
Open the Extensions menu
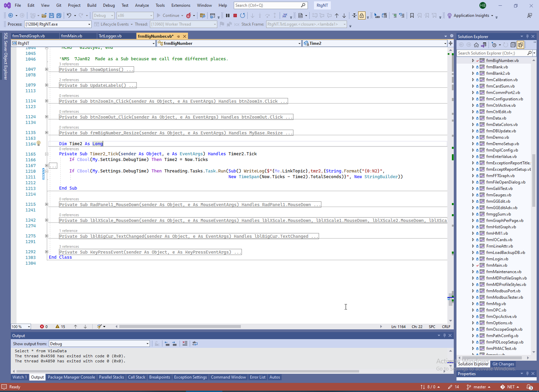181,5
